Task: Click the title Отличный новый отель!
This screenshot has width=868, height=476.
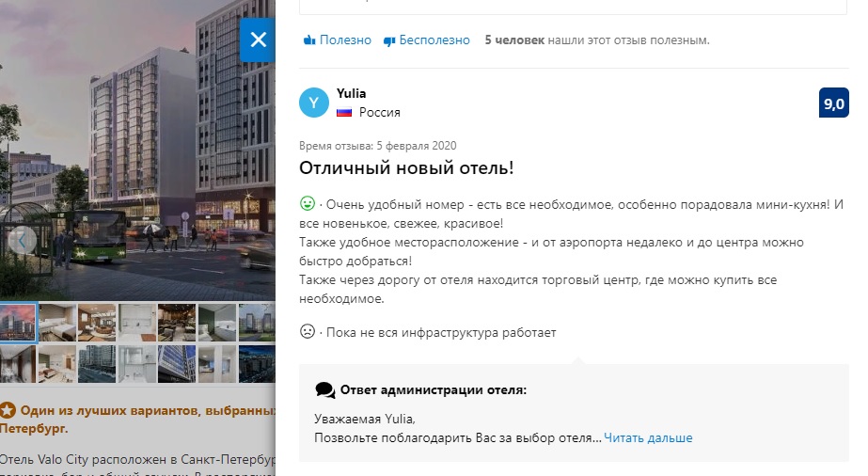Action: (x=406, y=167)
